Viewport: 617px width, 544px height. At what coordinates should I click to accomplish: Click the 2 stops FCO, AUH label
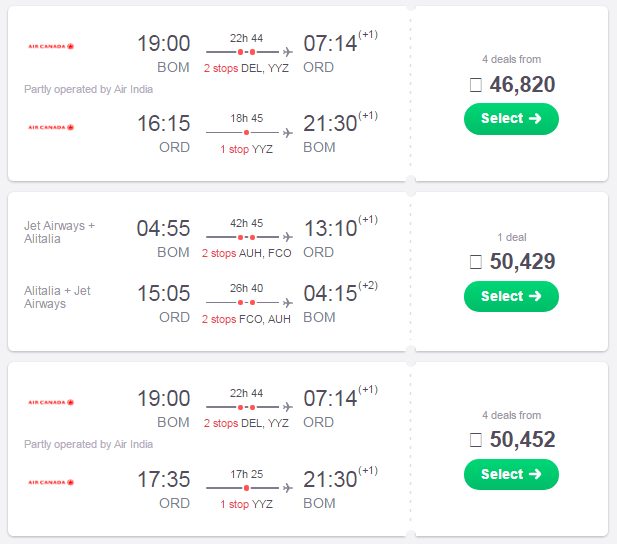point(246,319)
